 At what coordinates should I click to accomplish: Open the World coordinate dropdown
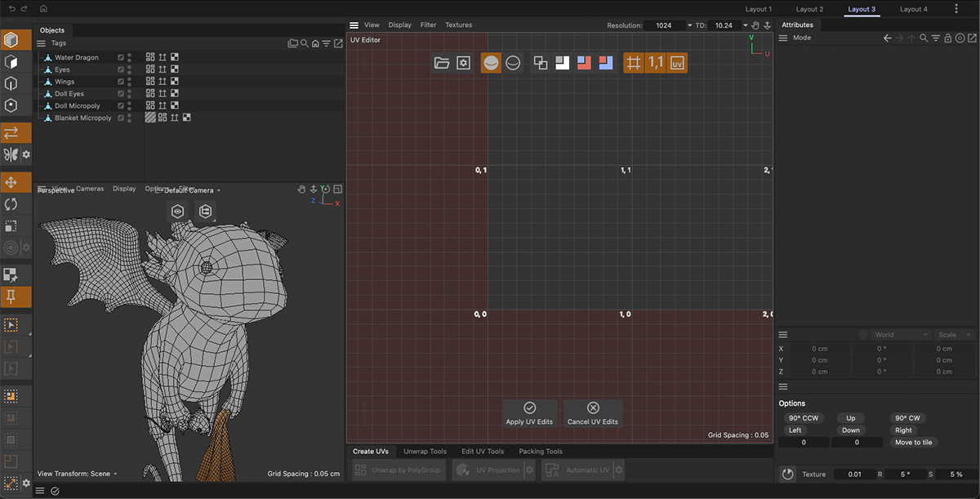[x=902, y=335]
